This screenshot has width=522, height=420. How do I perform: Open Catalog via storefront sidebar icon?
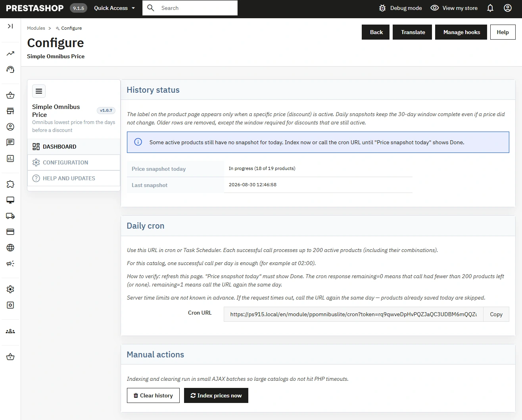[10, 111]
